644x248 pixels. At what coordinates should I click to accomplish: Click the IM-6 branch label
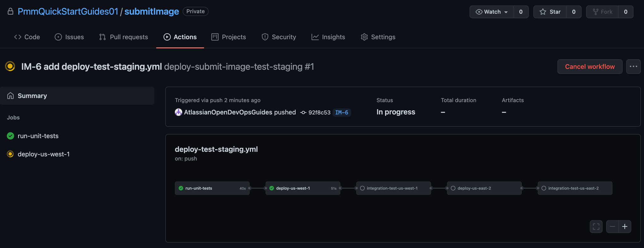pos(342,112)
